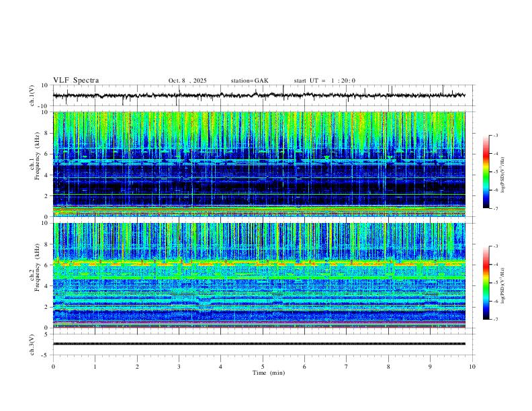Click the ch.2 log(PSD) color bar

tap(486, 283)
